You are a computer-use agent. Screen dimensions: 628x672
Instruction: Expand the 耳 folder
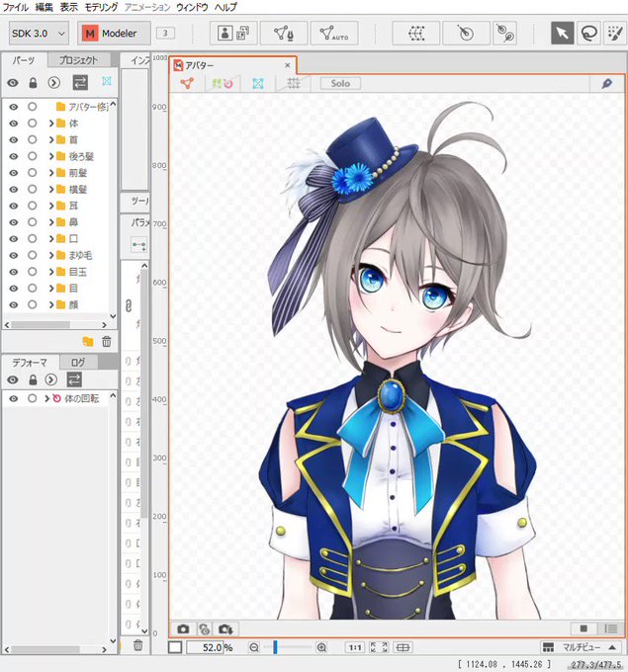(51, 206)
